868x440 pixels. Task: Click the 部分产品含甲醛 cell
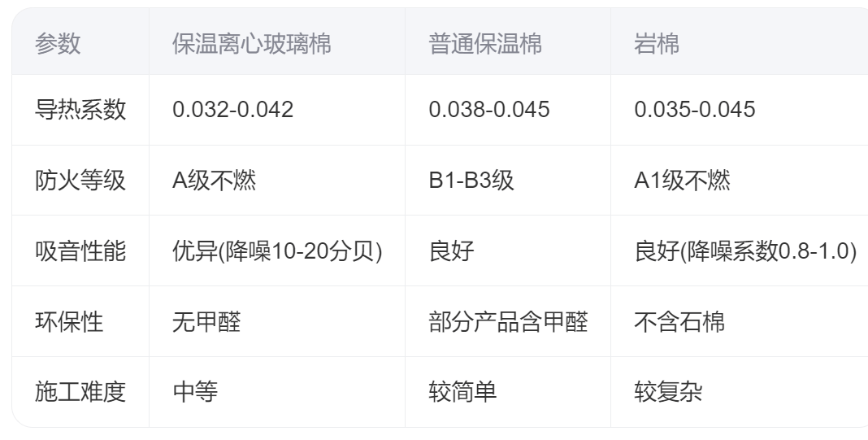click(508, 322)
